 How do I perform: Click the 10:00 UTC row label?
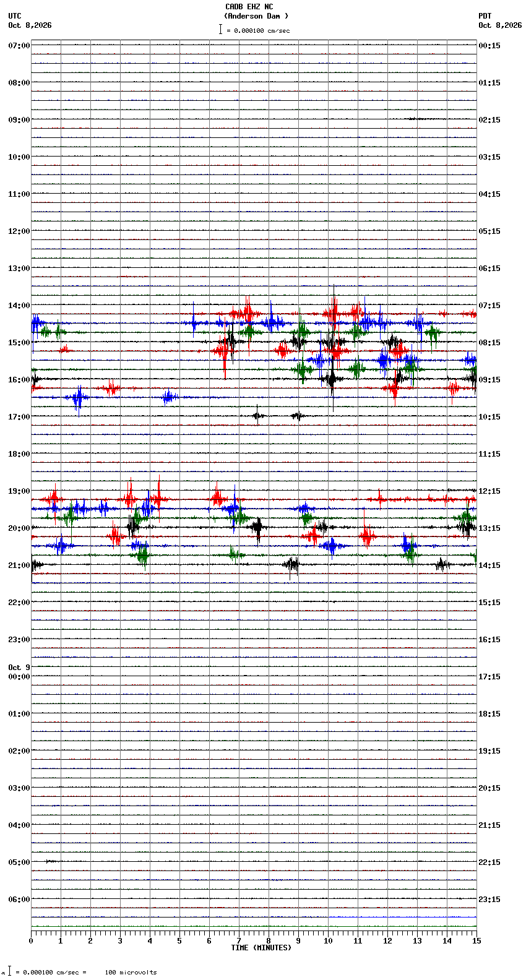click(19, 157)
